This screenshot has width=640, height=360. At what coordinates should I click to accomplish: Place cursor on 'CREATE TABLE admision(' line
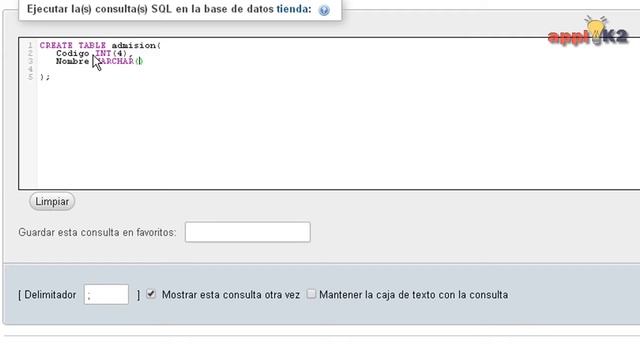pyautogui.click(x=100, y=45)
